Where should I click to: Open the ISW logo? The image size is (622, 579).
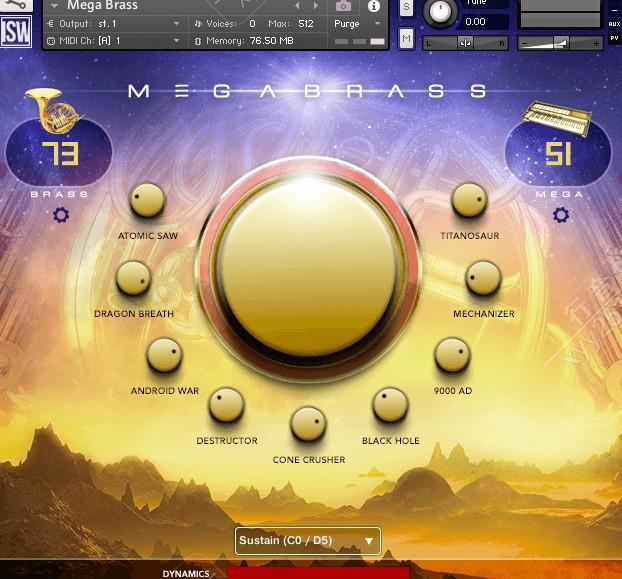click(x=16, y=31)
